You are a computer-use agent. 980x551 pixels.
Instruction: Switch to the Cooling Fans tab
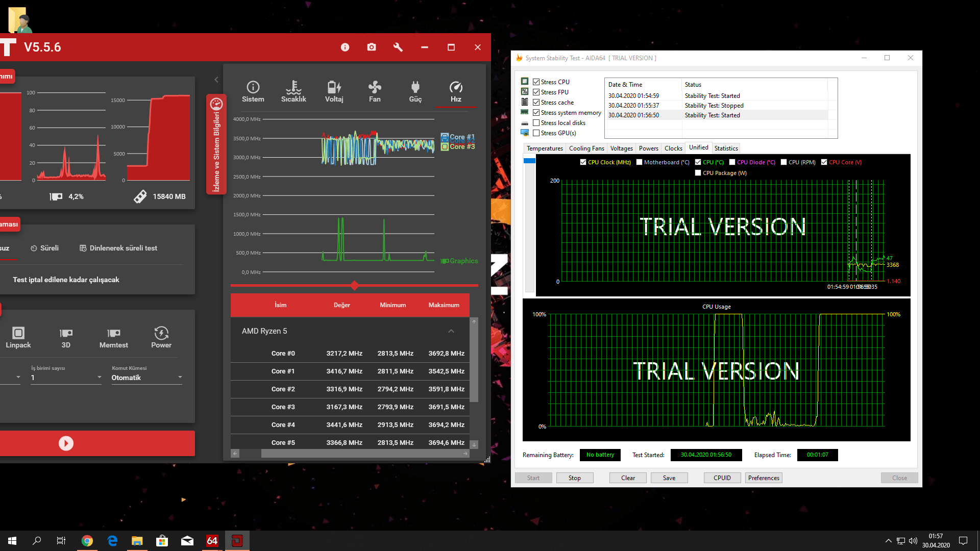[x=586, y=148]
